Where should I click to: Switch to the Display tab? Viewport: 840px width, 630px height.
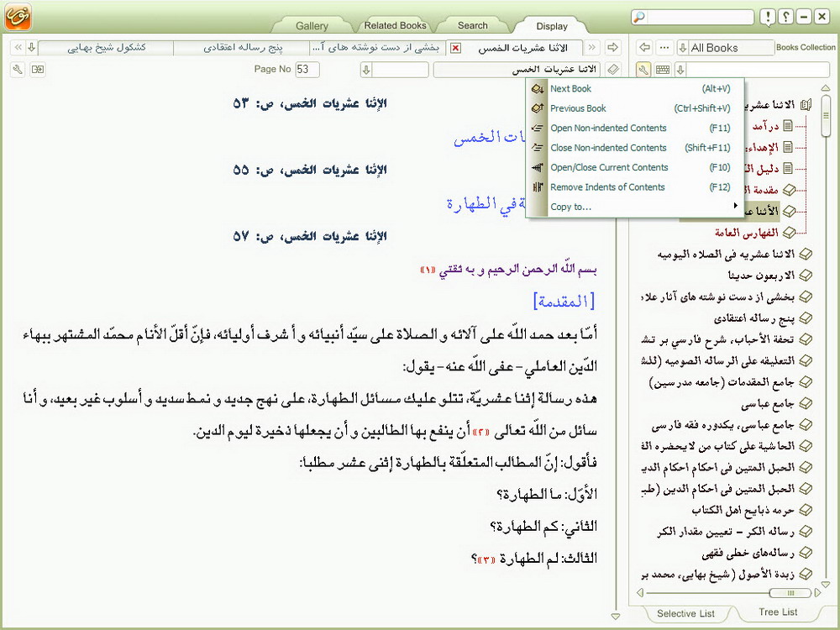click(552, 26)
